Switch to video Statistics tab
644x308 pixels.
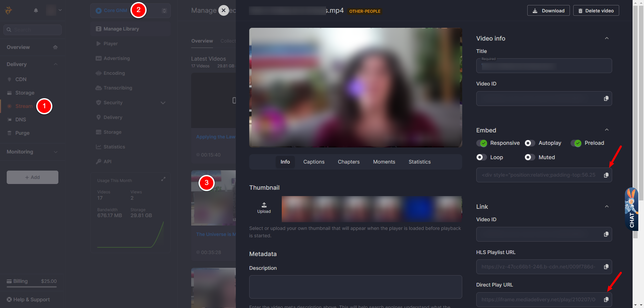[x=420, y=162]
